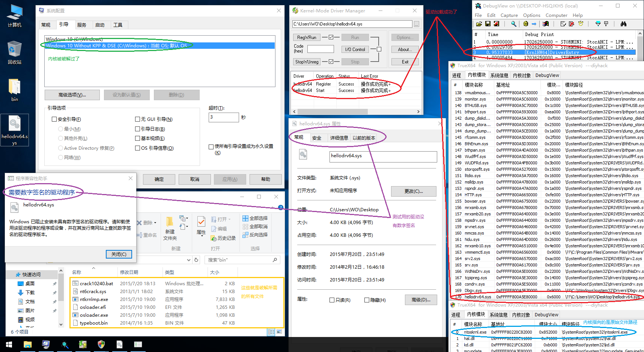Click the 关闭(C) button in compatibility dialog
Image resolution: width=644 pixels, height=352 pixels.
(x=119, y=254)
